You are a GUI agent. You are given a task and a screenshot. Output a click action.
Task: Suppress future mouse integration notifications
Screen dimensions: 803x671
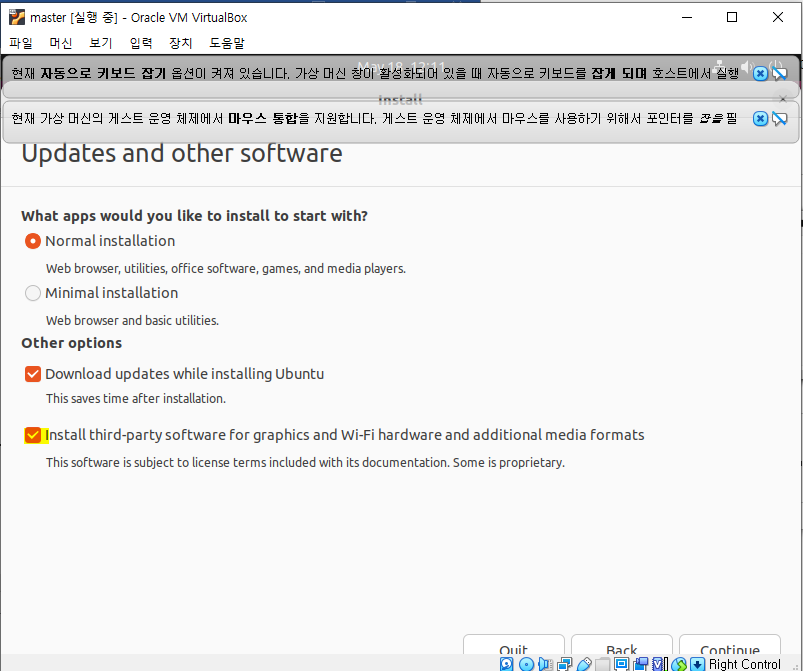click(x=779, y=119)
